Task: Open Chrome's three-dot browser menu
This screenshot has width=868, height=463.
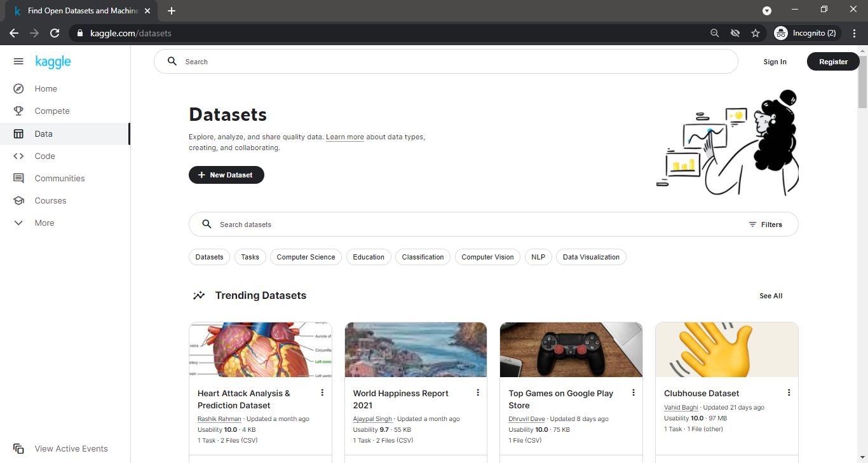Action: click(854, 32)
